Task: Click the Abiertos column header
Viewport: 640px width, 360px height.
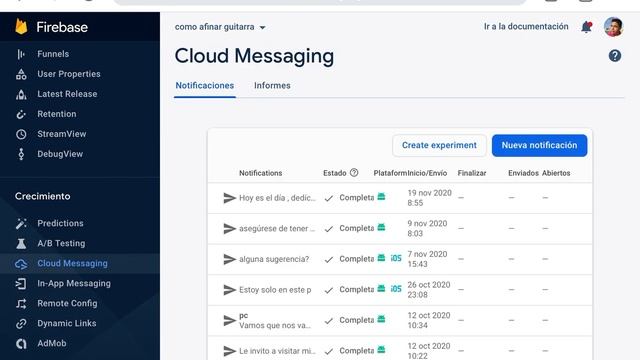Action: (556, 173)
